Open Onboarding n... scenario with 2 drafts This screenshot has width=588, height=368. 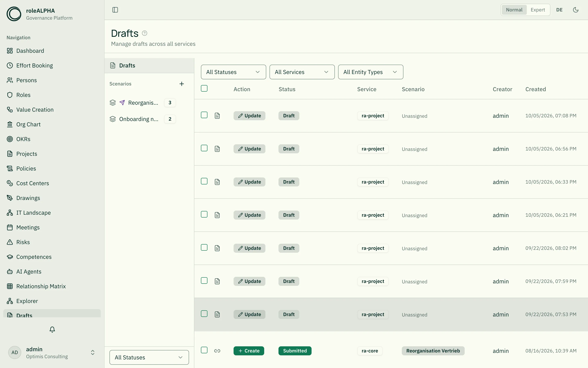click(x=143, y=119)
